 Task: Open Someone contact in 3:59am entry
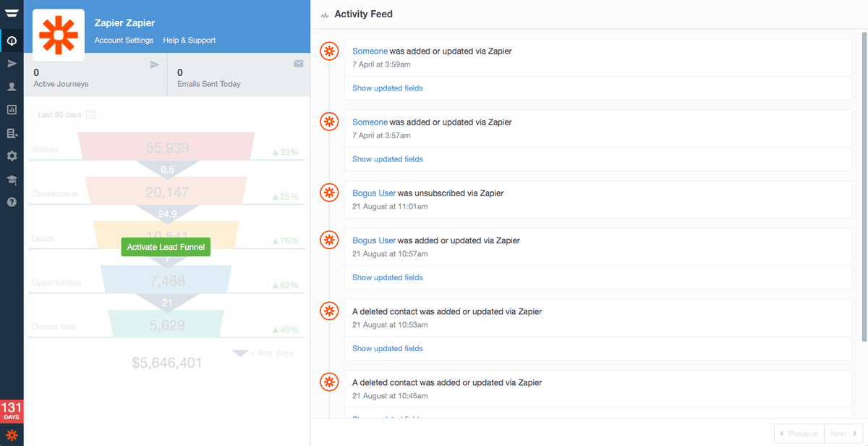point(370,51)
